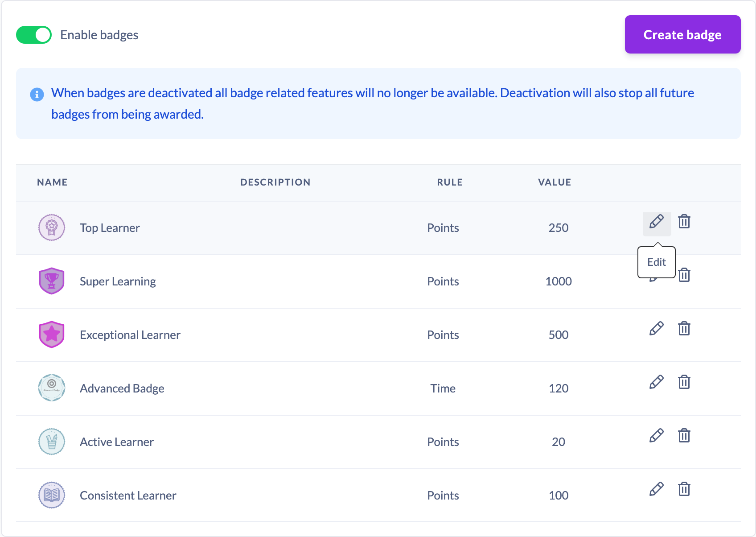Edit the Top Learner badge
The image size is (756, 537).
pyautogui.click(x=657, y=222)
